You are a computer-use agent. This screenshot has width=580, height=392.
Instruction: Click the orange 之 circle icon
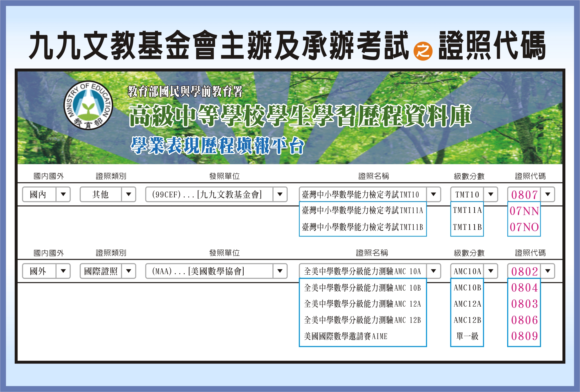tap(423, 51)
